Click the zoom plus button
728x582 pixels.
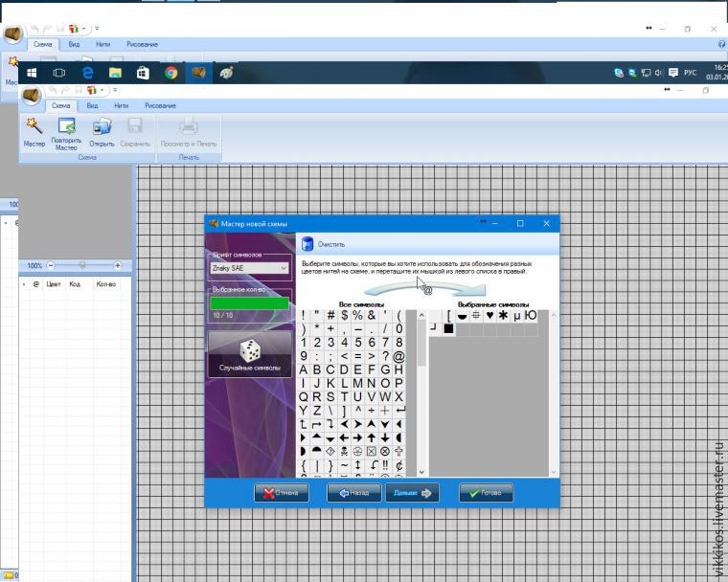(118, 265)
